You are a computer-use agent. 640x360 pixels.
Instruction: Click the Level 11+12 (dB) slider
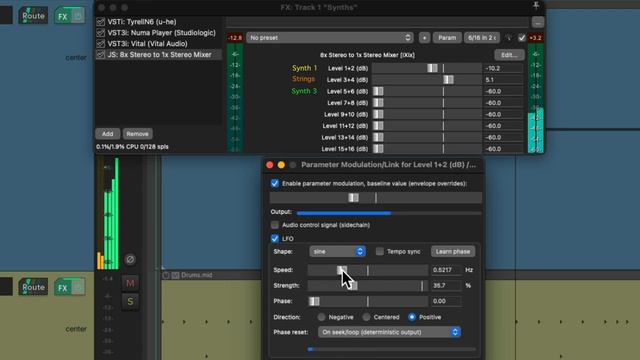(x=427, y=126)
